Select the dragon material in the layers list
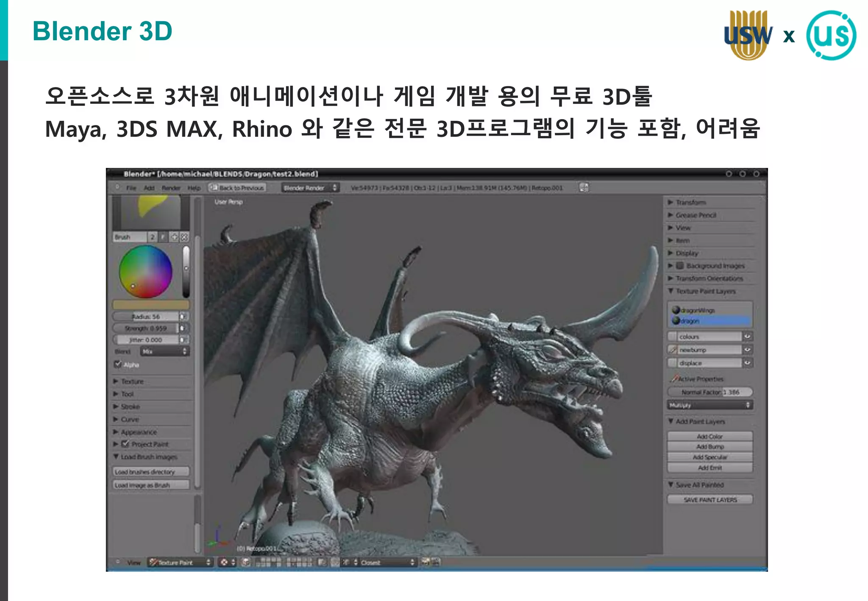Viewport: 868px width, 601px height. [710, 321]
